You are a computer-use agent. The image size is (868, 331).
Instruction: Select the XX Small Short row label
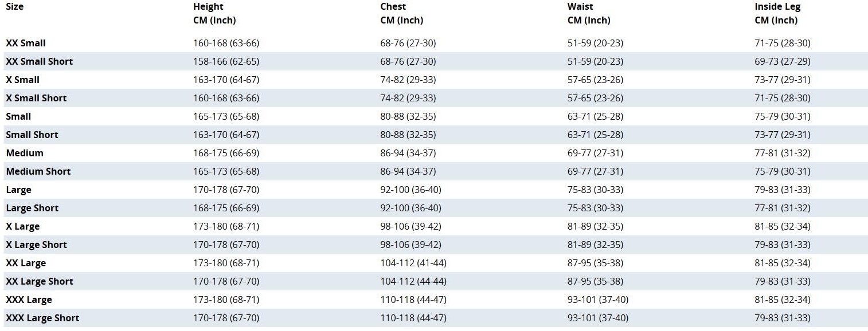click(40, 61)
